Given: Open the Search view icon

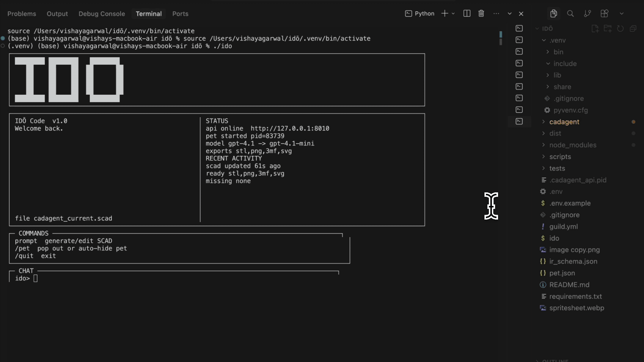Looking at the screenshot, I should click(x=570, y=14).
